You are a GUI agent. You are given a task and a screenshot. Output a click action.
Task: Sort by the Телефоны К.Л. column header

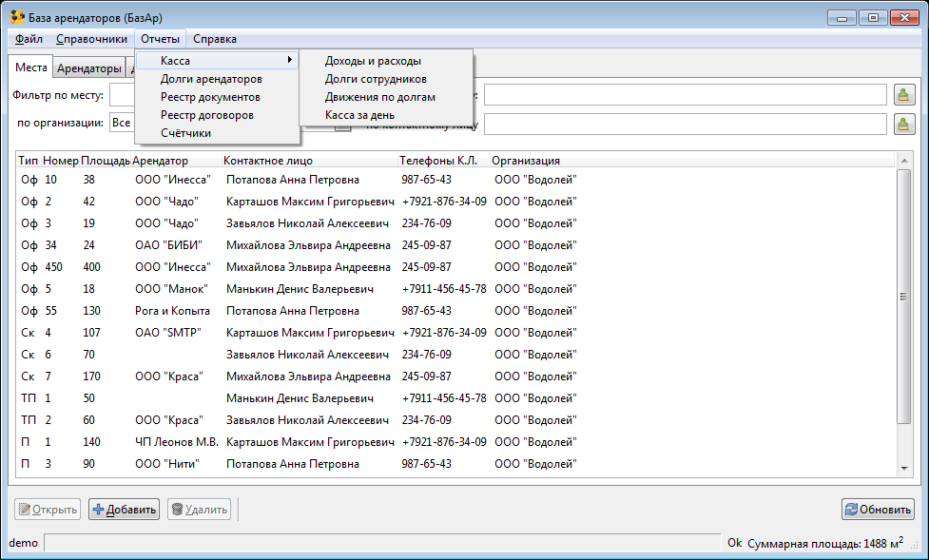pos(444,161)
